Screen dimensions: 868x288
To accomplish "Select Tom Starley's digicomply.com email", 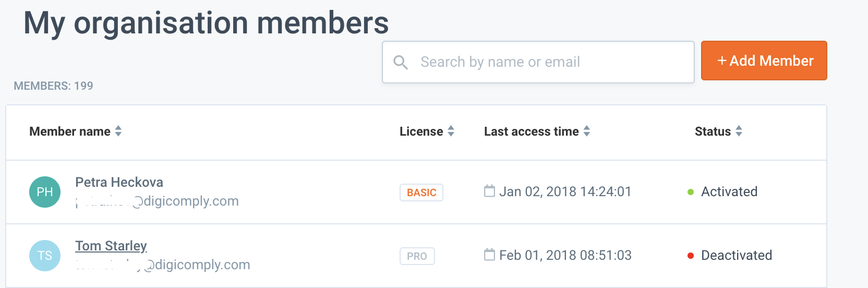I will [163, 265].
